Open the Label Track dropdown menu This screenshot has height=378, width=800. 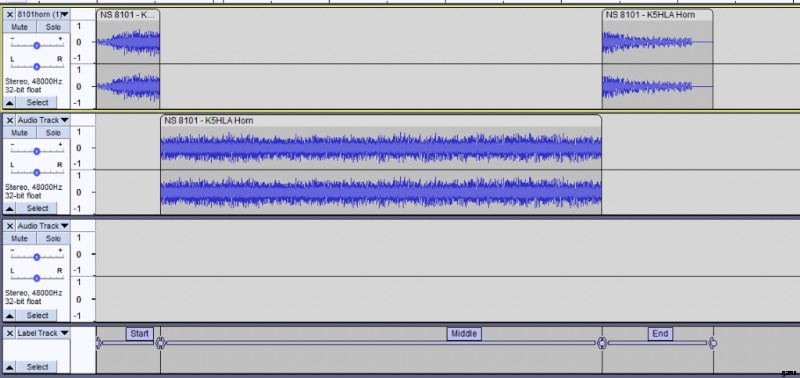42,333
